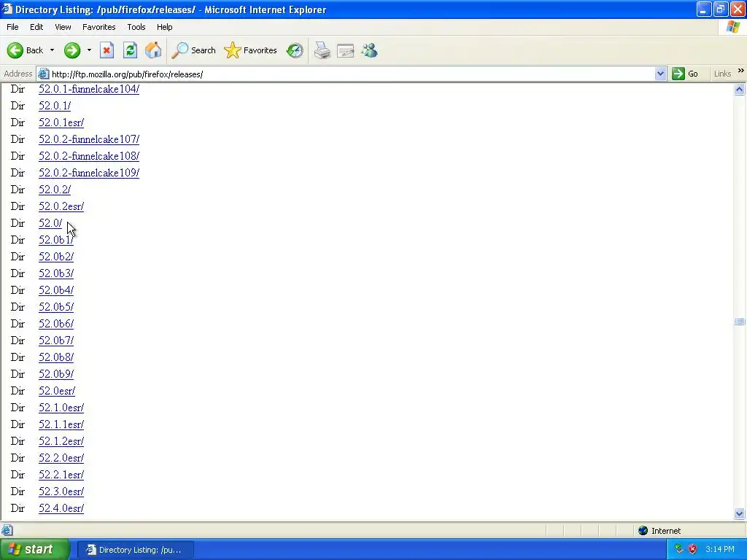Open the 52.0b4/ directory link
This screenshot has height=560, width=747.
(x=55, y=290)
